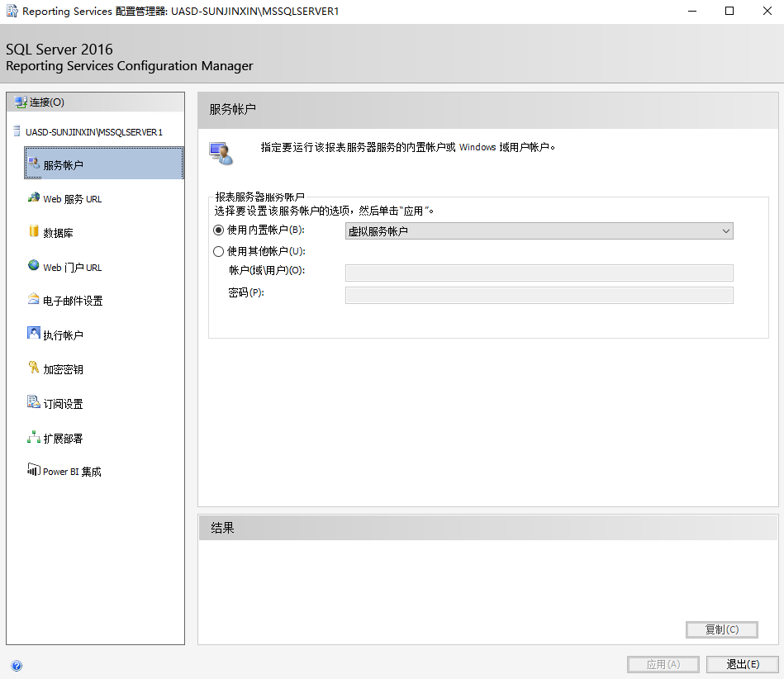Open 订阅设置 (Subscription Settings)

click(64, 403)
